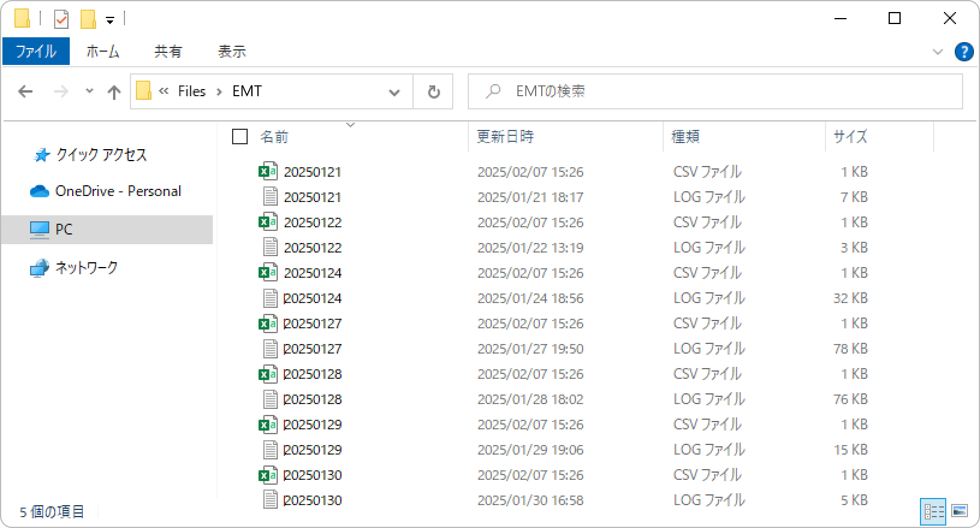The width and height of the screenshot is (980, 528).
Task: Select file name 20250121 of the CSV file
Action: (x=313, y=172)
